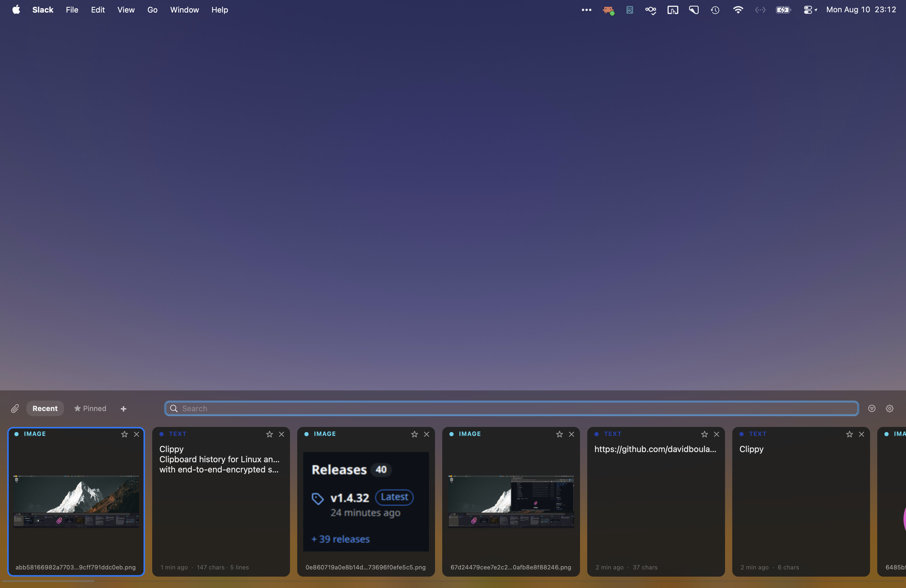Click the paperclip Clippy icon
Image resolution: width=906 pixels, height=588 pixels.
[x=15, y=409]
